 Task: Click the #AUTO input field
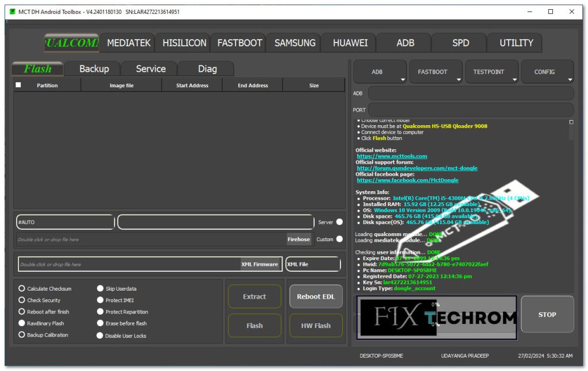point(65,222)
